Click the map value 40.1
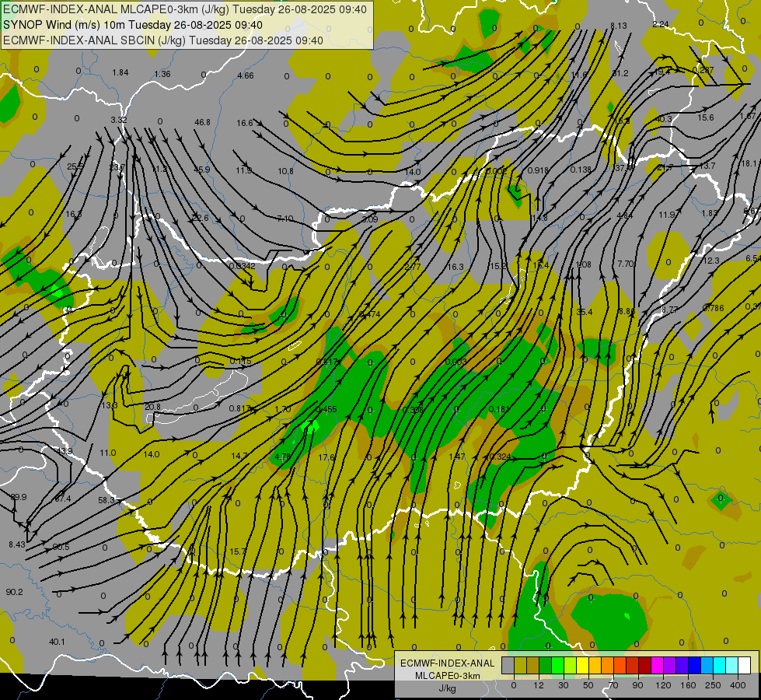 coord(58,642)
